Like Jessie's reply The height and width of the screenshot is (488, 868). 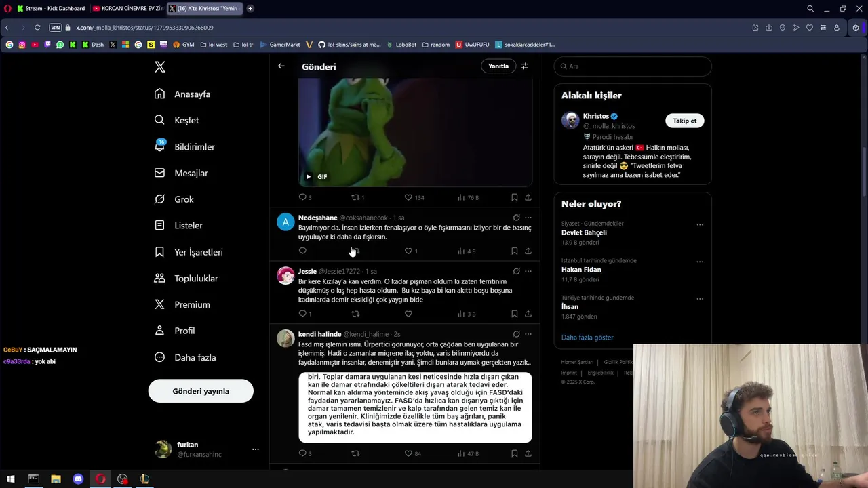(x=408, y=314)
